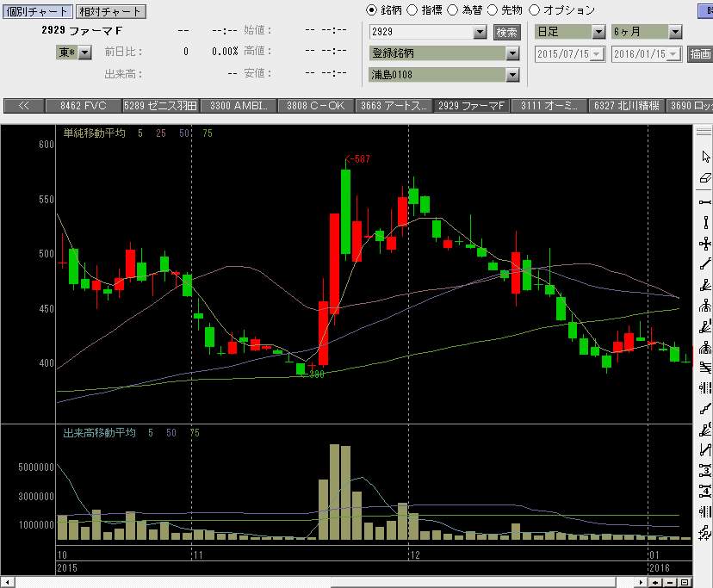Click the scrollbar left arrow
The height and width of the screenshot is (588, 713).
(7, 583)
